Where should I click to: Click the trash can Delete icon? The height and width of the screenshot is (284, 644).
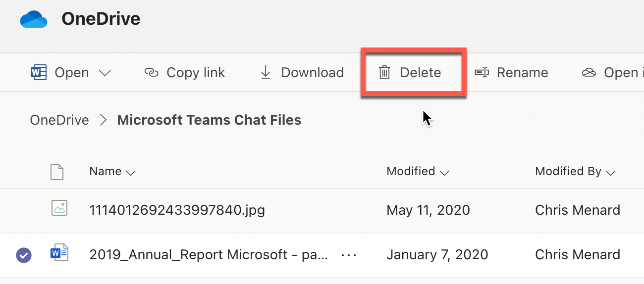click(x=384, y=73)
